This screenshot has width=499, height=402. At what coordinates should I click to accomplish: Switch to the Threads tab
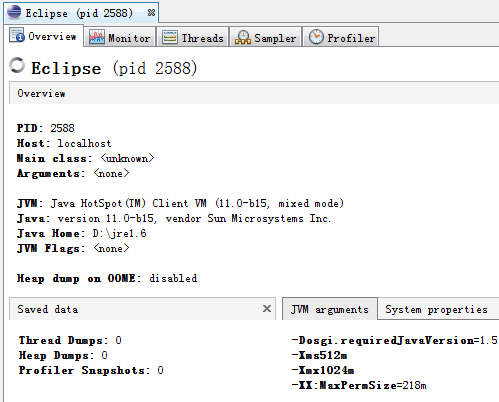(x=193, y=37)
